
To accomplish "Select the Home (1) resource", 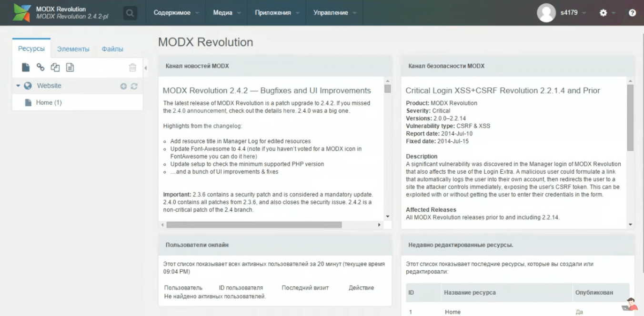I will (49, 102).
